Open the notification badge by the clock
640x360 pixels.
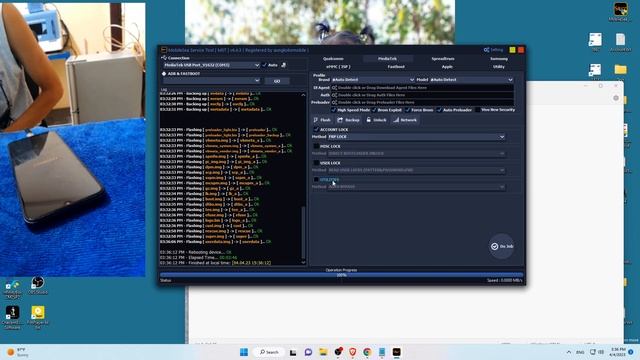631,352
